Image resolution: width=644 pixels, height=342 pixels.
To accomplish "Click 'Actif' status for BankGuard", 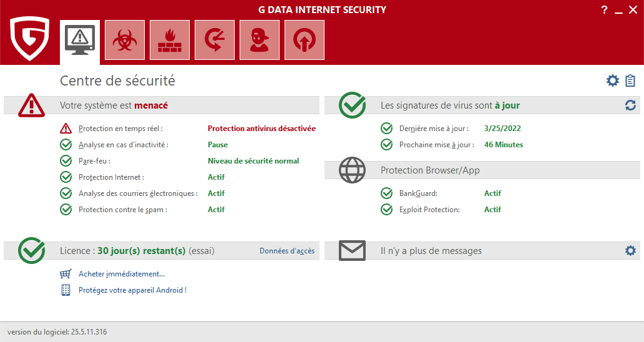I will tap(492, 193).
